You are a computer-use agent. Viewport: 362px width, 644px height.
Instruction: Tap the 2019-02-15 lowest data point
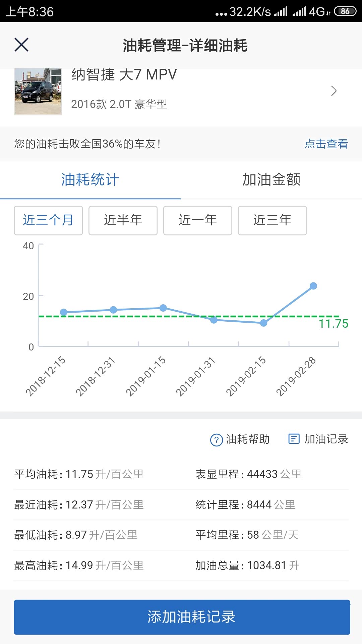pyautogui.click(x=264, y=323)
